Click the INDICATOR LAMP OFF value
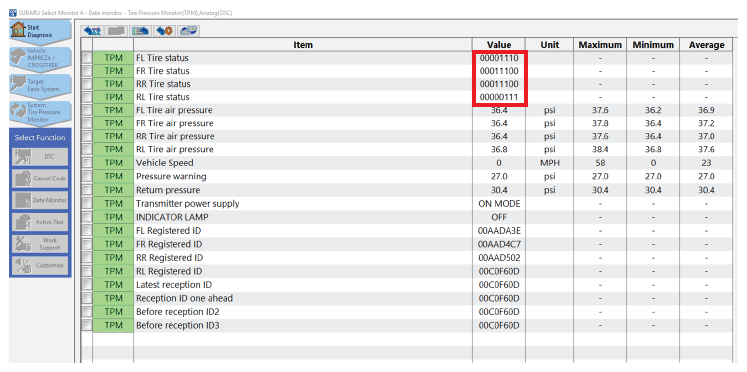 499,217
